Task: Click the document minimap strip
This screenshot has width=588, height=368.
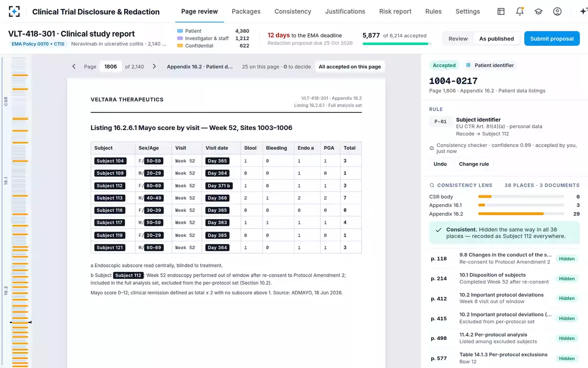Action: point(20,212)
